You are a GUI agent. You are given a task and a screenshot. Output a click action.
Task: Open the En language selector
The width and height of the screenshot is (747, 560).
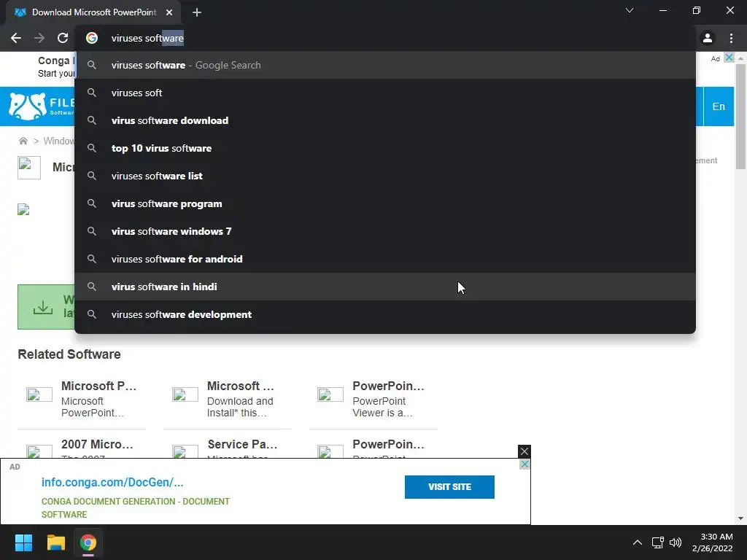click(x=719, y=106)
